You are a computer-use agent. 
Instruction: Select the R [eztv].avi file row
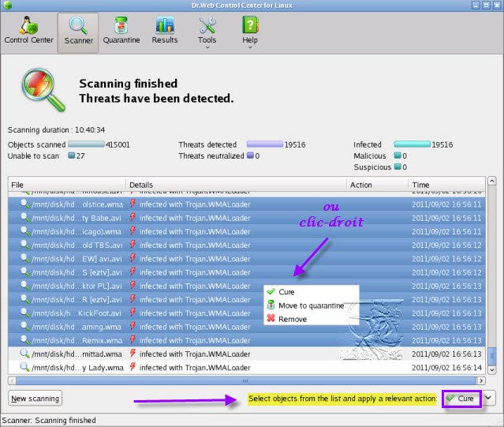[x=247, y=299]
